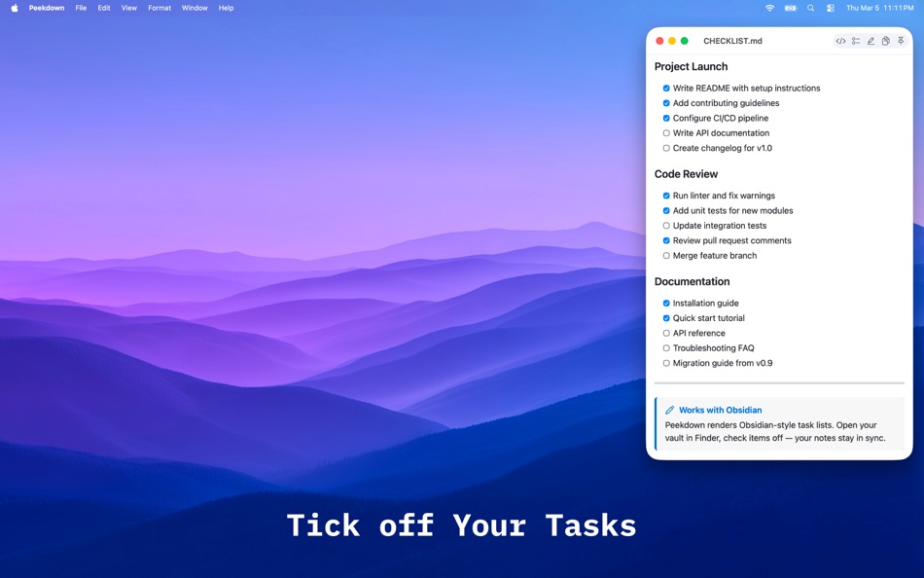
Task: Uncheck Review pull request comments
Action: point(666,240)
